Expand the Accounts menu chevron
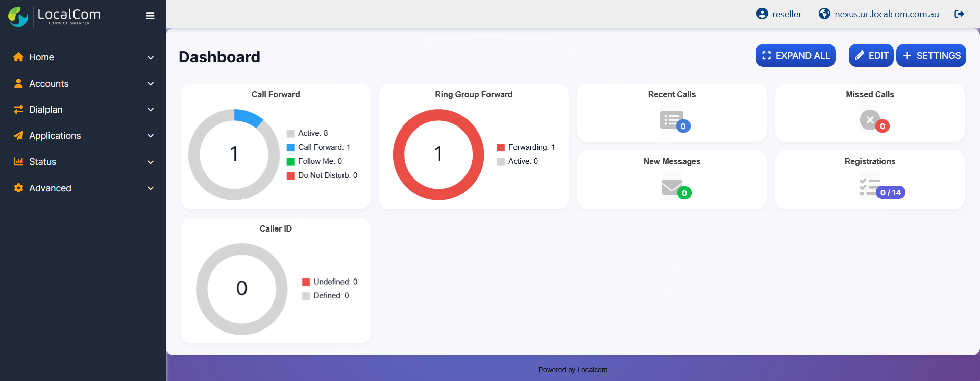 151,84
